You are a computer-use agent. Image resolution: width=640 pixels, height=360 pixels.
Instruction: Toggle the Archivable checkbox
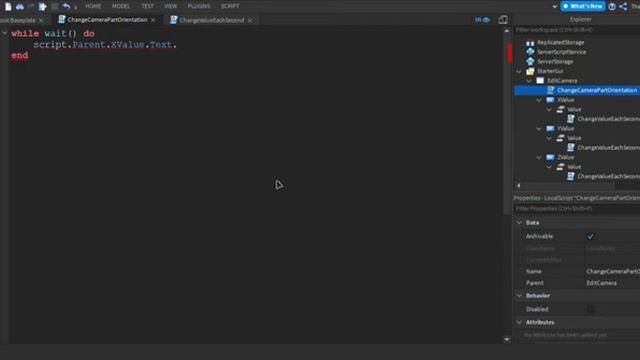click(x=590, y=236)
